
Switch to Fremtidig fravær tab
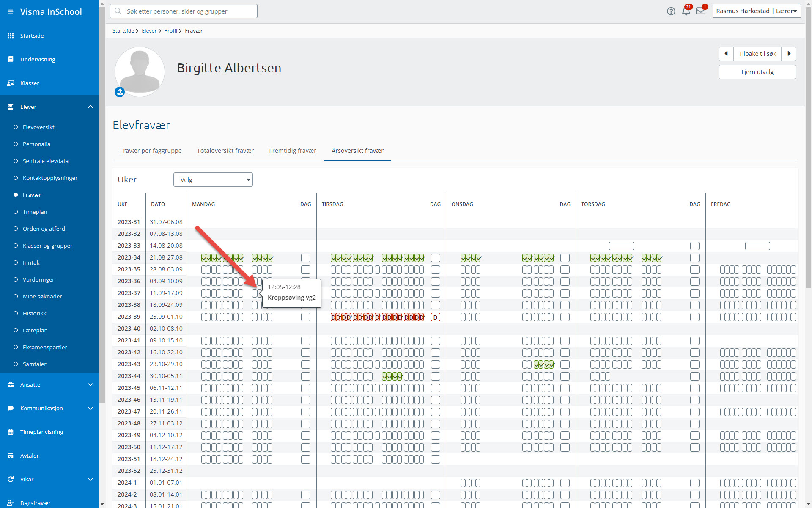click(x=293, y=151)
